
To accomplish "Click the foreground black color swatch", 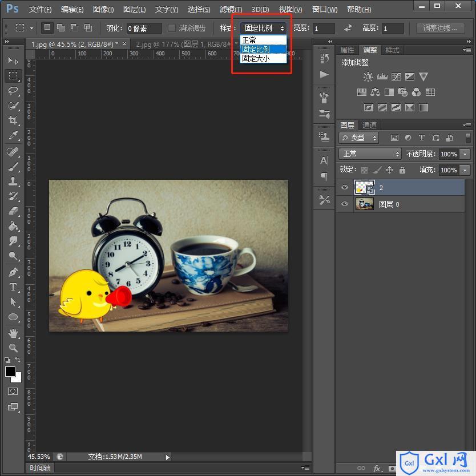I will pyautogui.click(x=10, y=371).
